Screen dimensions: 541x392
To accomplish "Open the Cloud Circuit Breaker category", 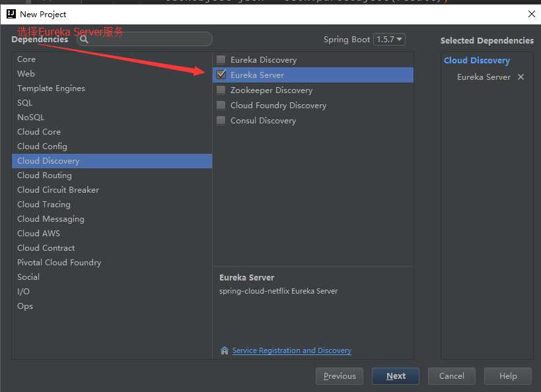I will point(112,190).
